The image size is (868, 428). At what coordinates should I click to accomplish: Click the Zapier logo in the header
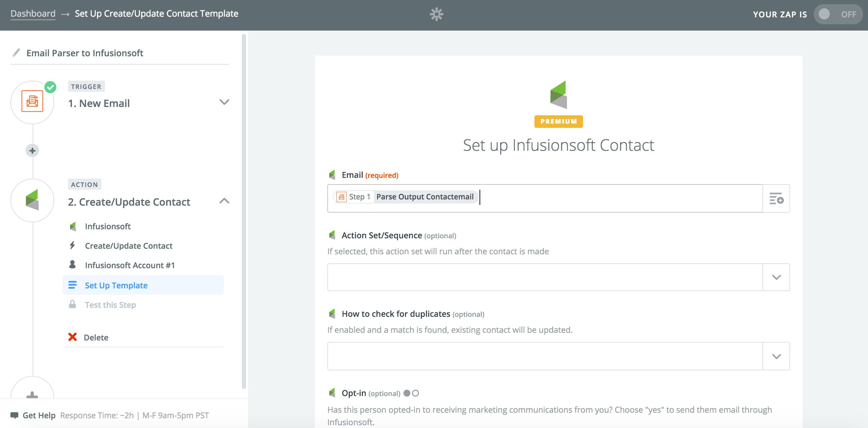click(436, 14)
